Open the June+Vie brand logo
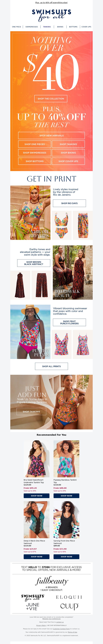103x644 pixels. tap(33, 606)
